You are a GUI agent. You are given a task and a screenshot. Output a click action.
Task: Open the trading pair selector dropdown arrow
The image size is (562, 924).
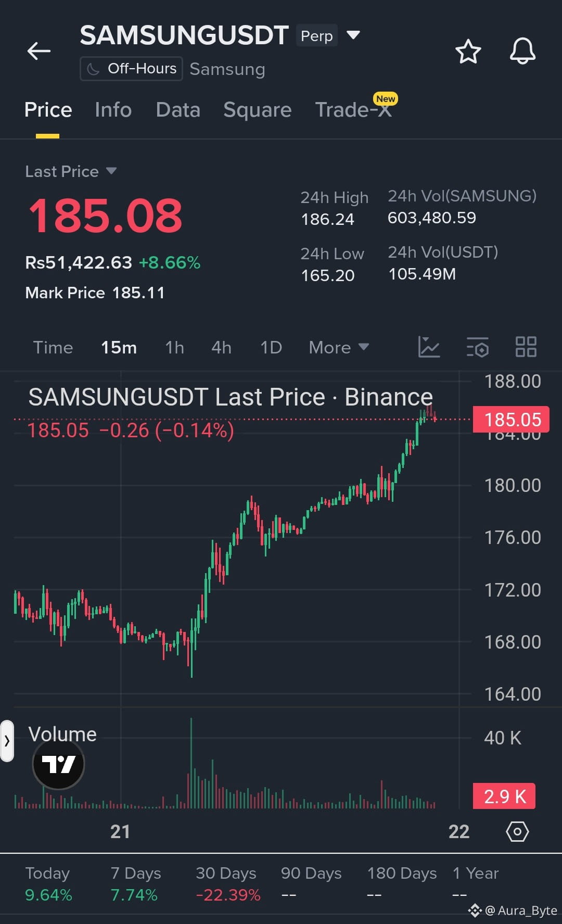[x=353, y=35]
